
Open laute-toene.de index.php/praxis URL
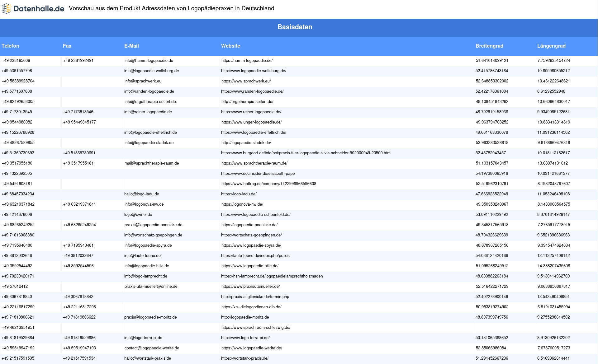[x=255, y=256]
